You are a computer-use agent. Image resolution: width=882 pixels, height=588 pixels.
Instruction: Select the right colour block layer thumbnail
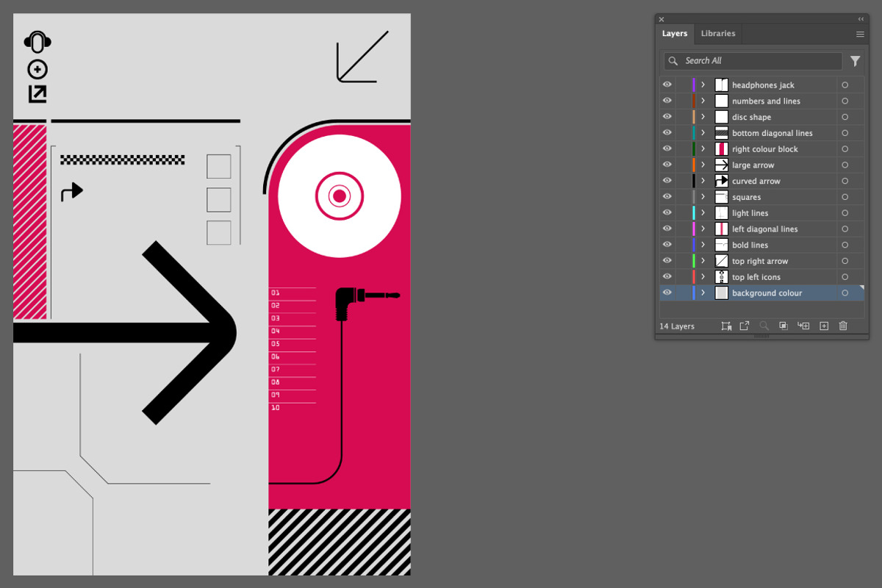[722, 149]
